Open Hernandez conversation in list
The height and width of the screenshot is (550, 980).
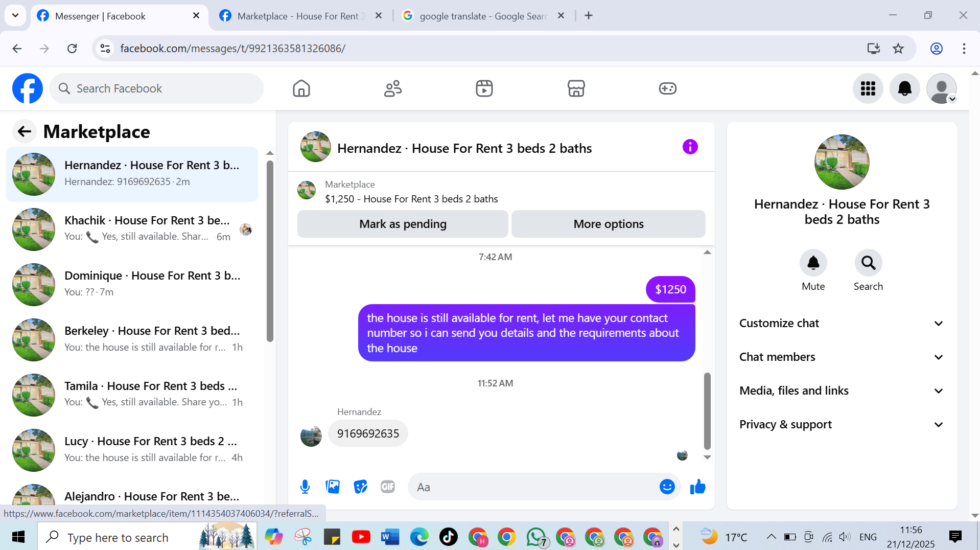pos(132,174)
